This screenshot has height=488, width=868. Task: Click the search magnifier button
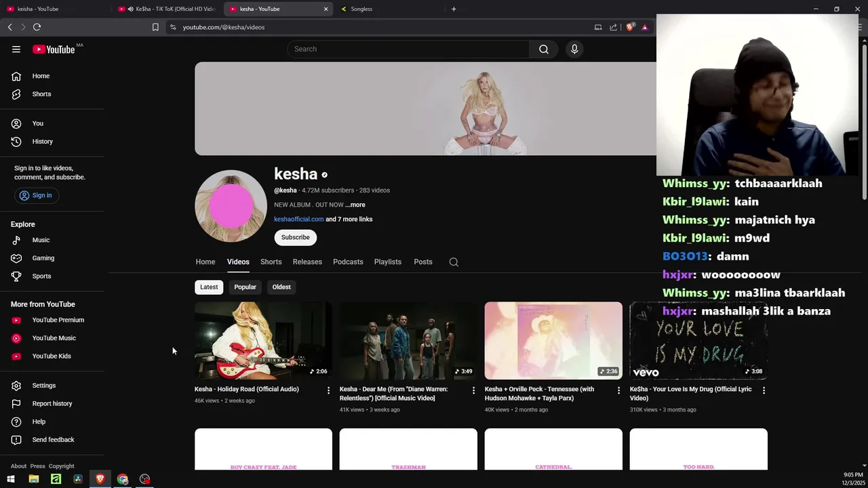tap(543, 49)
